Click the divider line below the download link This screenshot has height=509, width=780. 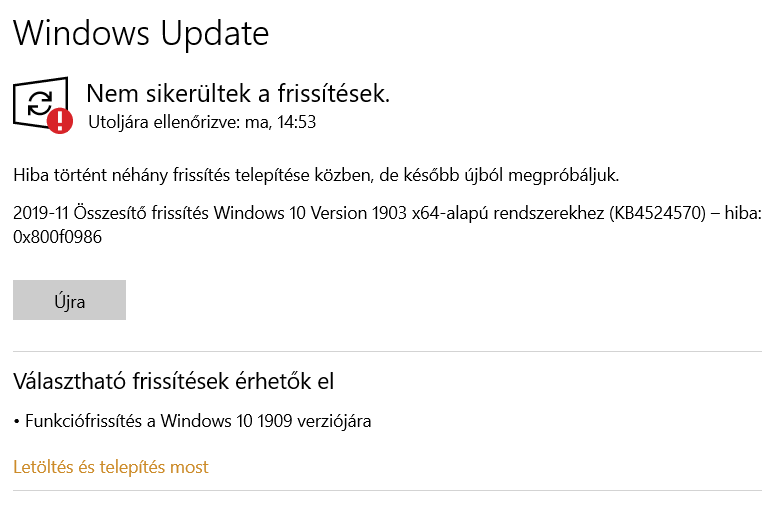coord(387,491)
